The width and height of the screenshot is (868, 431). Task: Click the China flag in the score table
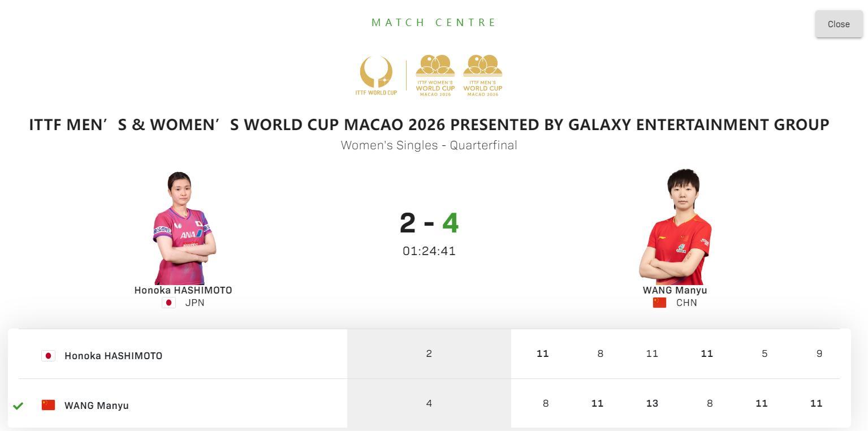[48, 405]
